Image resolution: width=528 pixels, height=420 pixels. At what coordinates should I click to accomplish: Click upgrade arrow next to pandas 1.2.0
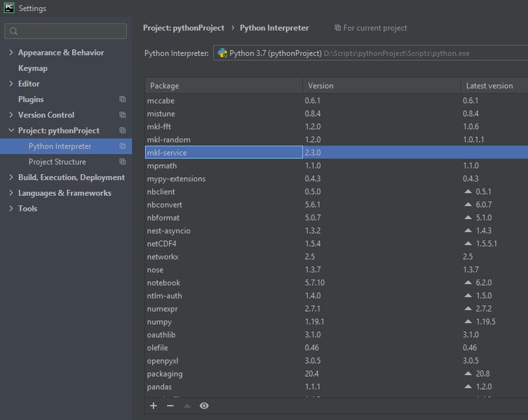468,387
